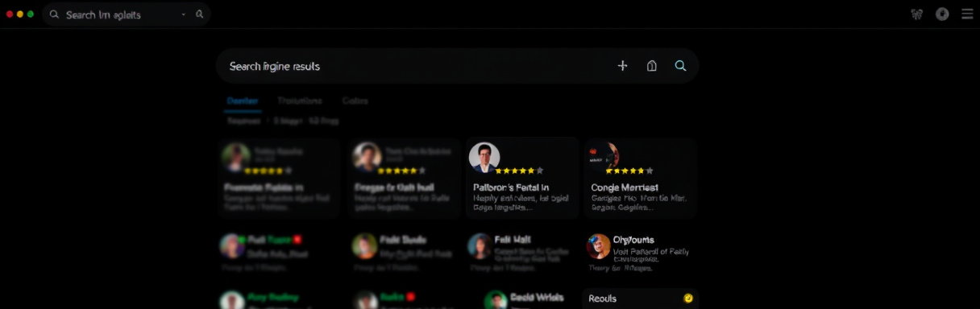The height and width of the screenshot is (309, 980).
Task: Click star rating on 'Palboron's Fertal In' card
Action: (519, 171)
